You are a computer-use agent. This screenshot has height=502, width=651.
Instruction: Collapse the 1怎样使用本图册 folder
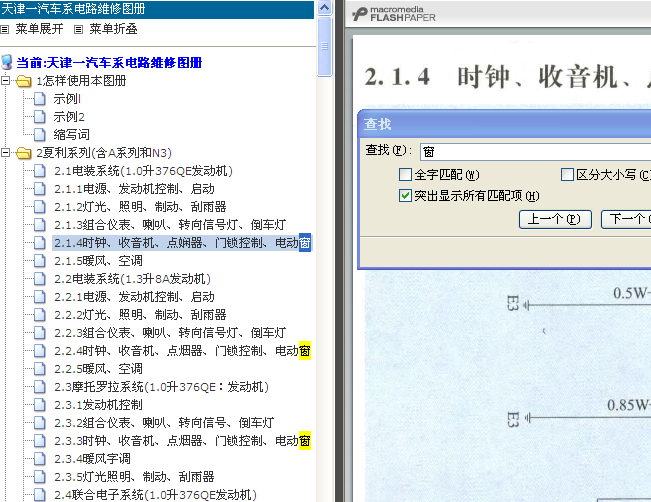(5, 81)
